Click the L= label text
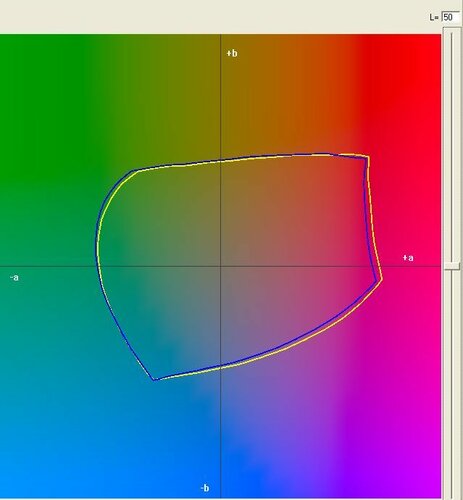Screen dimensions: 463x500 click(x=434, y=17)
